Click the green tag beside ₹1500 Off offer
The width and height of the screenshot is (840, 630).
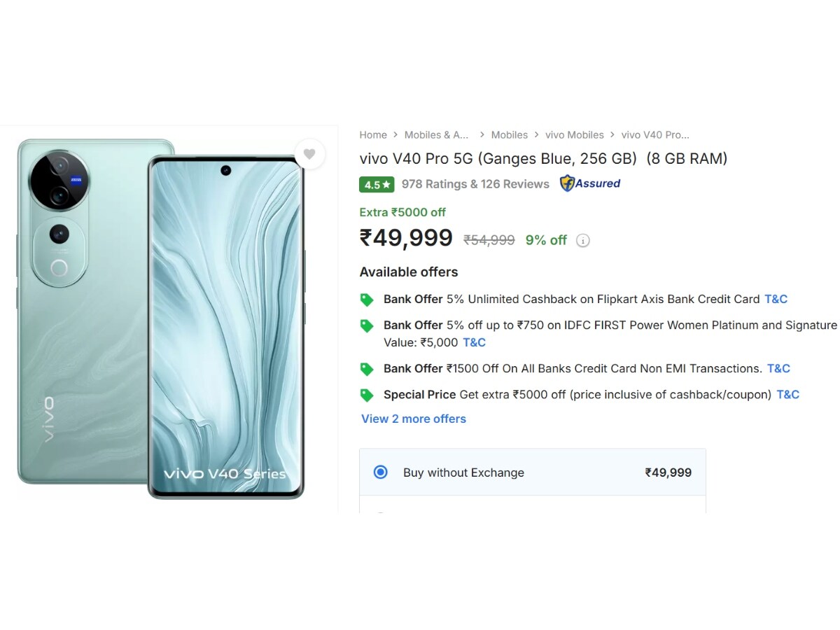tap(367, 369)
